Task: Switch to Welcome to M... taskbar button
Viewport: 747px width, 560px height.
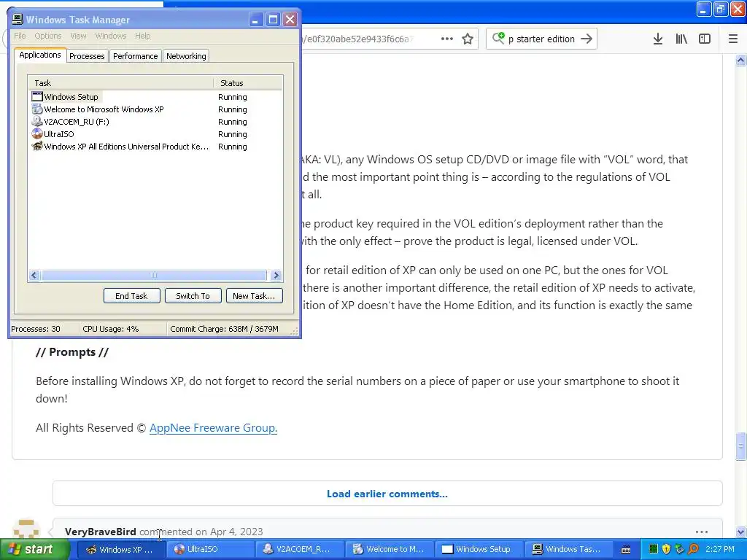Action: tap(390, 550)
